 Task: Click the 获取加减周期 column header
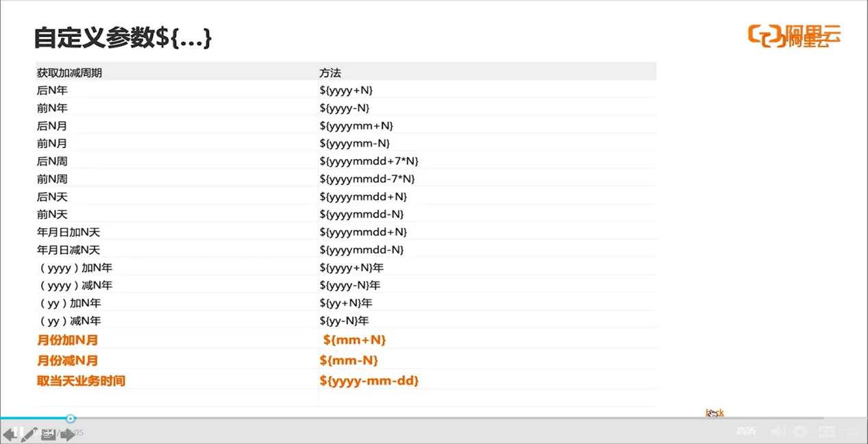(x=69, y=73)
